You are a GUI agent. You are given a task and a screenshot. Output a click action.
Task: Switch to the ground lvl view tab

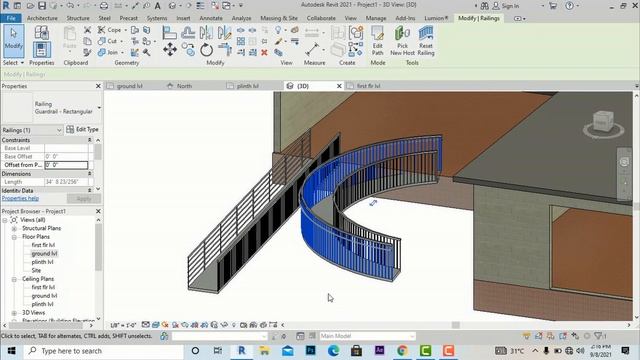click(129, 86)
